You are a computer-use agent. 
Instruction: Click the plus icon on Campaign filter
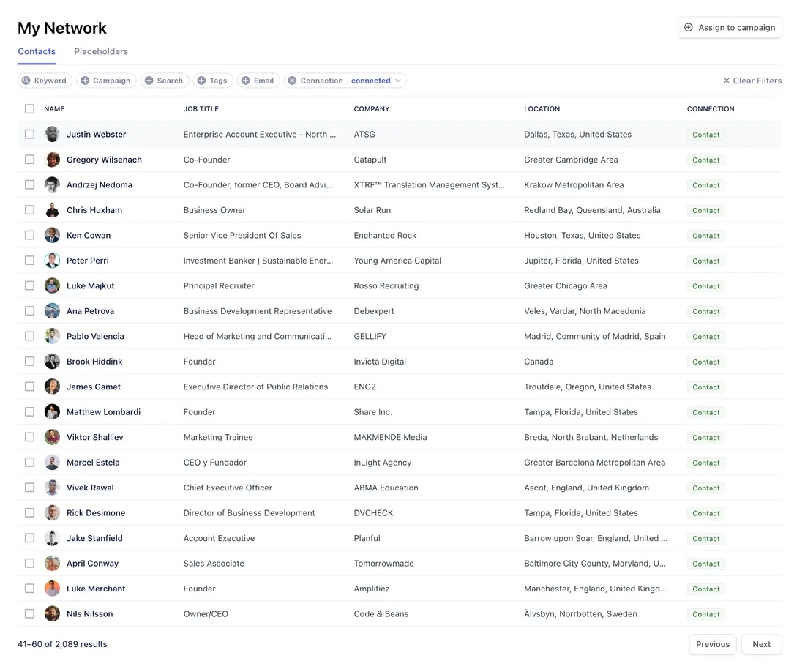pyautogui.click(x=85, y=81)
